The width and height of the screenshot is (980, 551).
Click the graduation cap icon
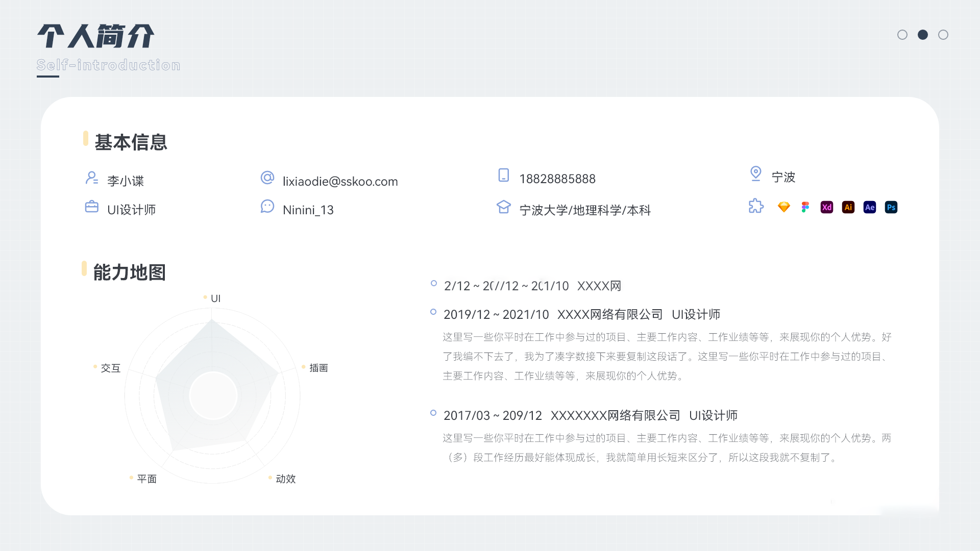coord(504,207)
